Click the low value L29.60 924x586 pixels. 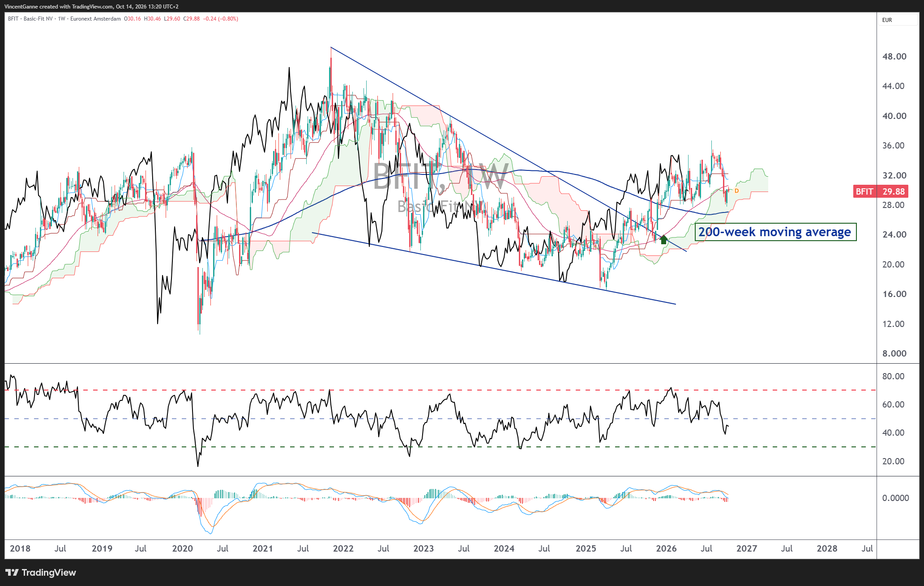172,19
